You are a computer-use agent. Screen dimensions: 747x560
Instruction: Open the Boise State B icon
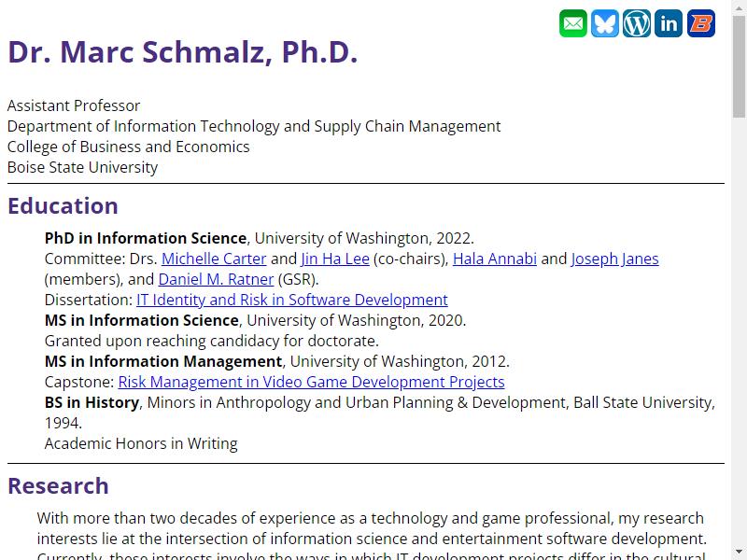(x=701, y=23)
